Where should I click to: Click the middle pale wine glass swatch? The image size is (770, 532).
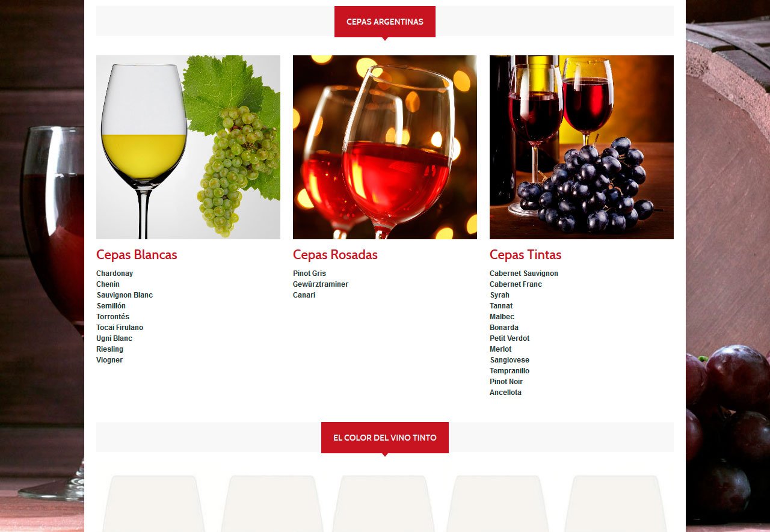(385, 504)
